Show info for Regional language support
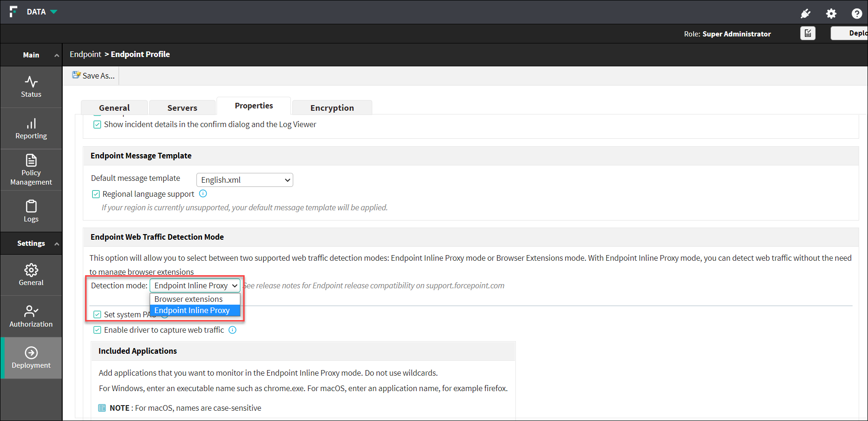 pyautogui.click(x=203, y=193)
